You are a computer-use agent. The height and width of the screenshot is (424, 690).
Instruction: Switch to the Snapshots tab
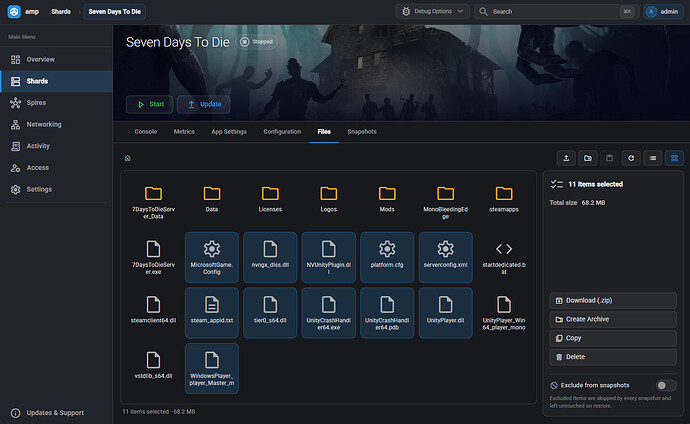pos(362,132)
